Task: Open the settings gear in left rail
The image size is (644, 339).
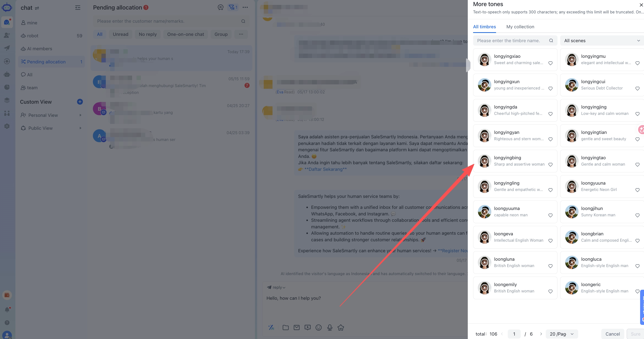Action: (x=7, y=126)
